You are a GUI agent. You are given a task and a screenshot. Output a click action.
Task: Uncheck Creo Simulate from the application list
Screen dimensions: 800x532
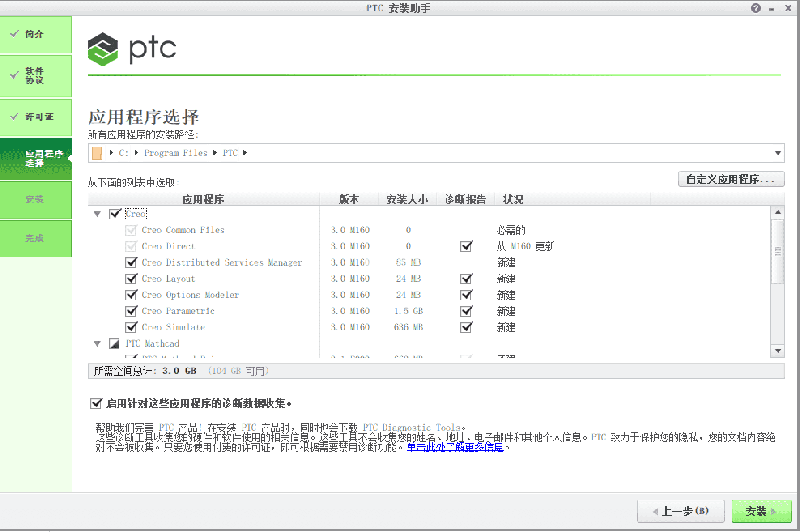(x=131, y=327)
